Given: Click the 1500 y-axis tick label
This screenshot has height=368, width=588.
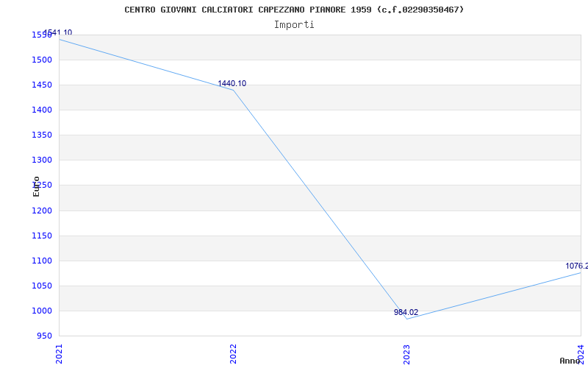Looking at the screenshot, I should click(x=42, y=60).
